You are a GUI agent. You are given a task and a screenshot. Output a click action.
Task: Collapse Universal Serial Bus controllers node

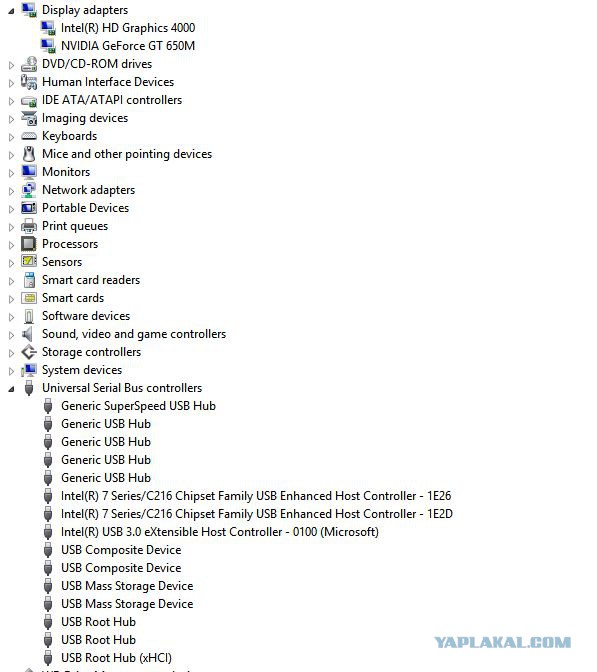[11, 389]
